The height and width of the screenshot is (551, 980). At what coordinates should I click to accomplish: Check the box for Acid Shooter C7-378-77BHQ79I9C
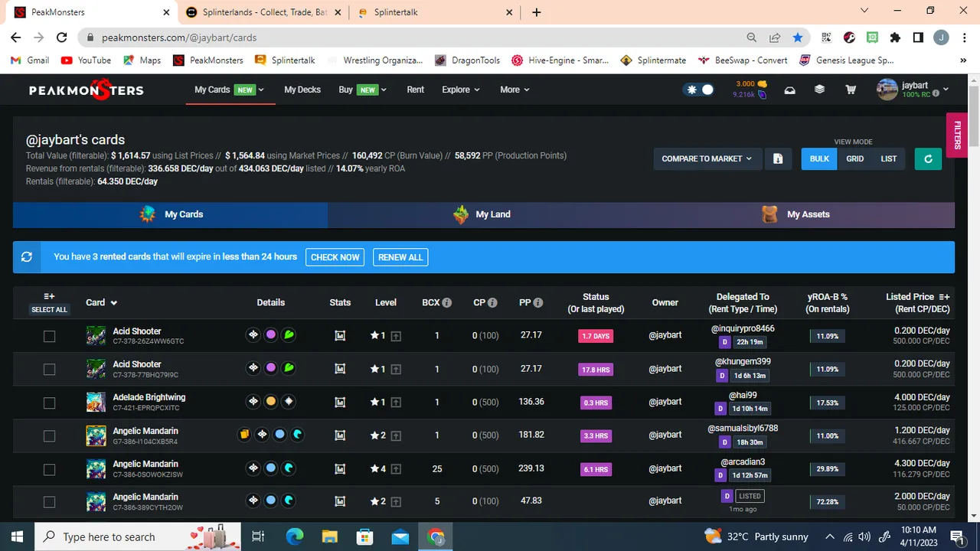pos(49,369)
